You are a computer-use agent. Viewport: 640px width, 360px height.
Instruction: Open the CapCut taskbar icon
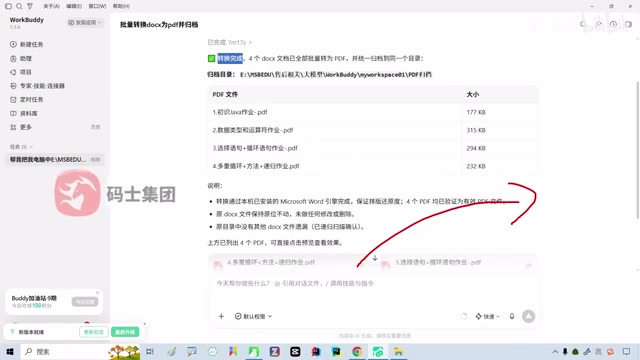tap(295, 351)
